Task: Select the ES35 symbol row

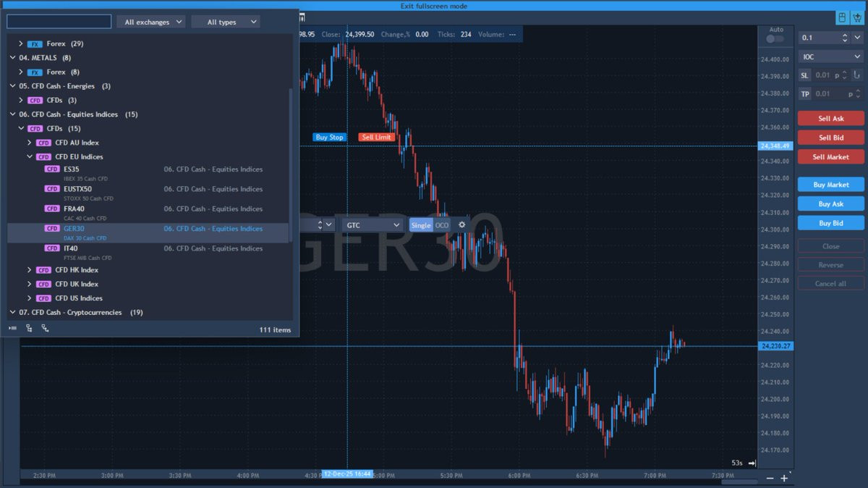Action: click(x=148, y=173)
